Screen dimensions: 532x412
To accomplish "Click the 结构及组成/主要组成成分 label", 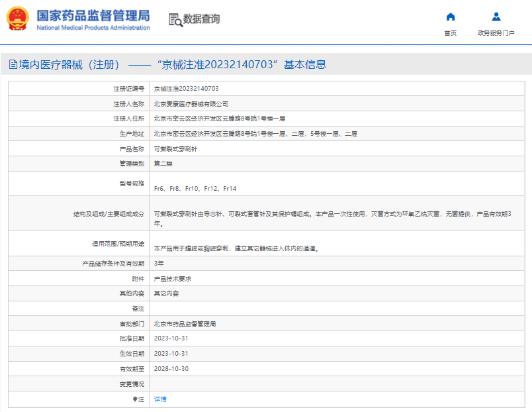I will 109,214.
